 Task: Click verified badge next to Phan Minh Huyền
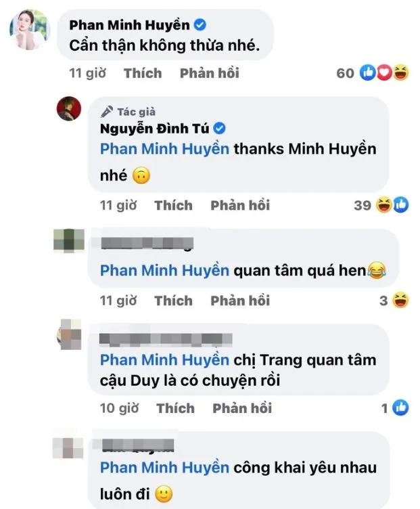coord(200,24)
